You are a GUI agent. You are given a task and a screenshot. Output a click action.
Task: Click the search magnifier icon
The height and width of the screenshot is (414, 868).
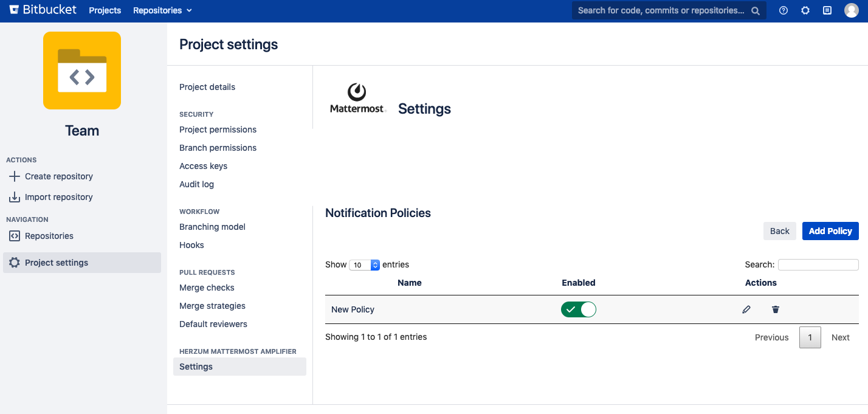pos(756,10)
